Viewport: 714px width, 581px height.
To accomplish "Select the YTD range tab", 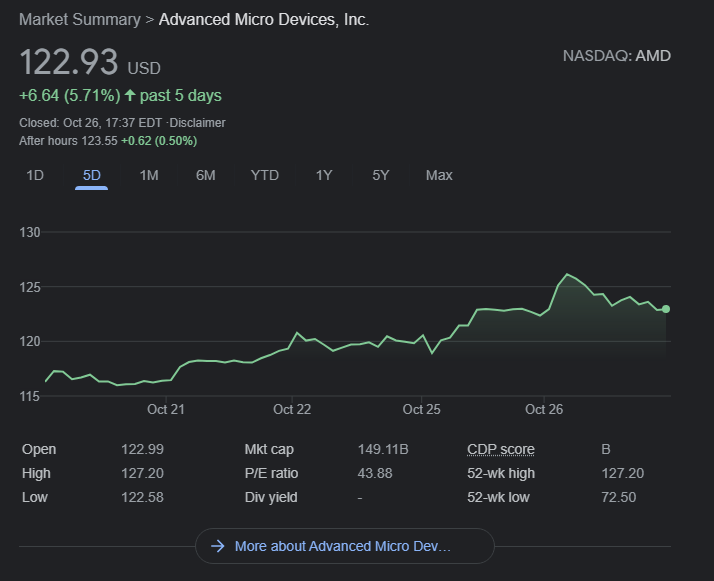I will (265, 175).
